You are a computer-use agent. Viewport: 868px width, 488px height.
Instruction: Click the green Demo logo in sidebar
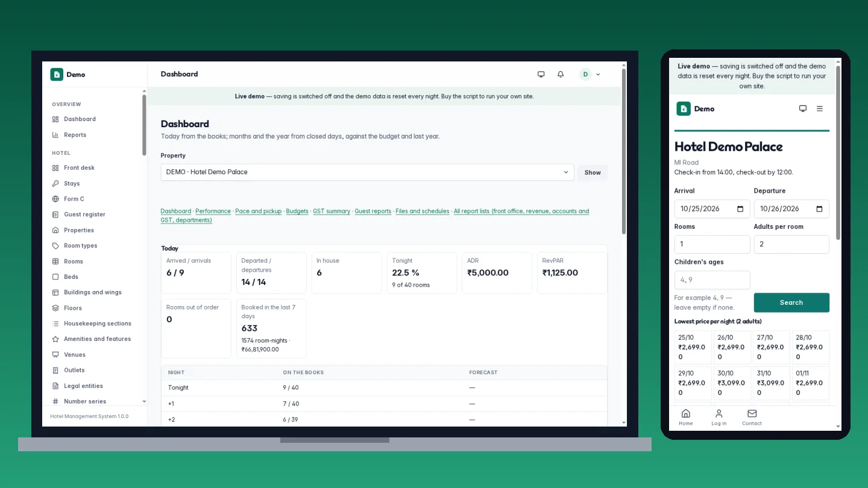point(56,74)
